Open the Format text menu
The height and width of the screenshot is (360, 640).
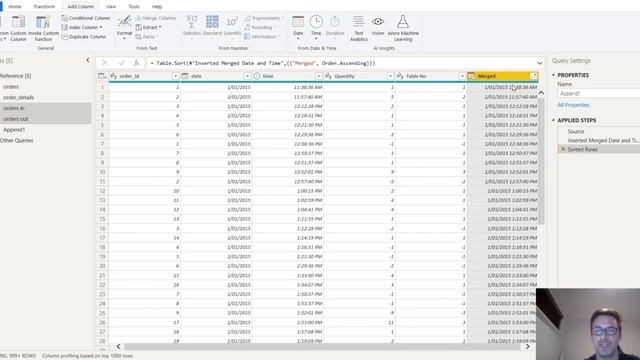[x=124, y=28]
